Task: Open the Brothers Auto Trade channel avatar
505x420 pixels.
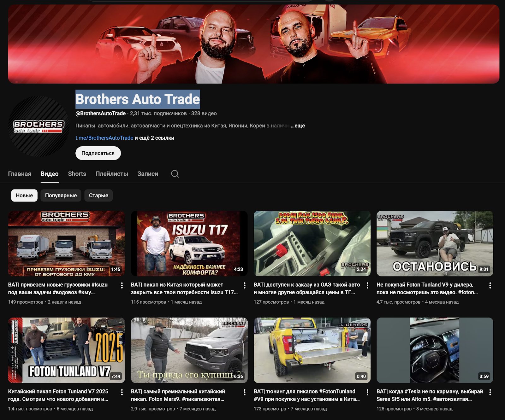Action: click(39, 126)
